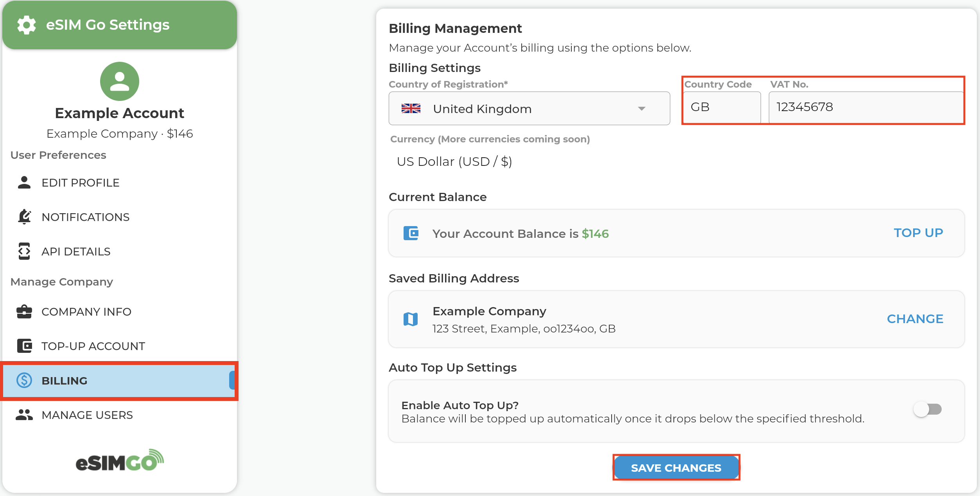Click the Company Info briefcase icon
Viewport: 980px width, 496px height.
24,311
